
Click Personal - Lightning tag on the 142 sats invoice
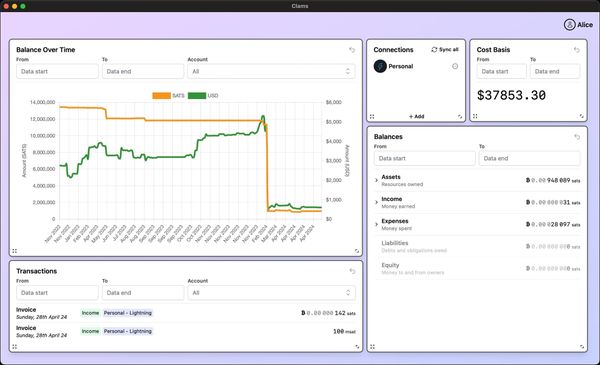coord(128,313)
